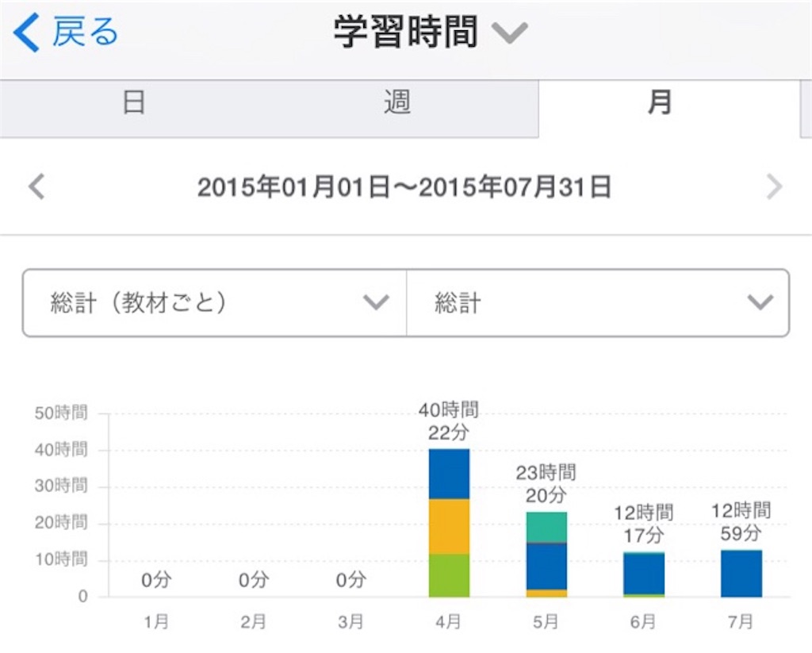
Task: Click the 7月 axis label
Action: pos(741,621)
